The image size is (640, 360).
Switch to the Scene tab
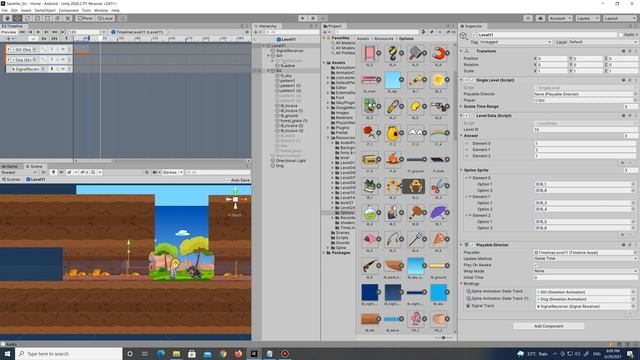pos(34,167)
